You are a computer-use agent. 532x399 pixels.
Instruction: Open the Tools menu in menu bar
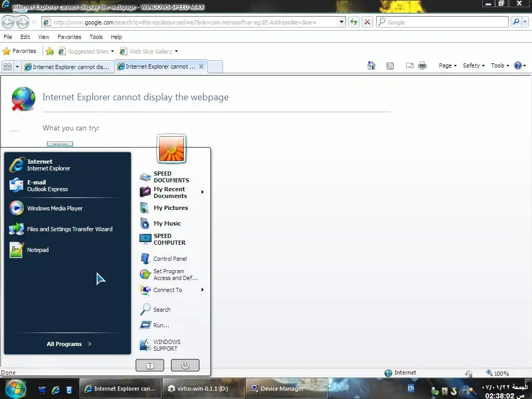point(96,37)
